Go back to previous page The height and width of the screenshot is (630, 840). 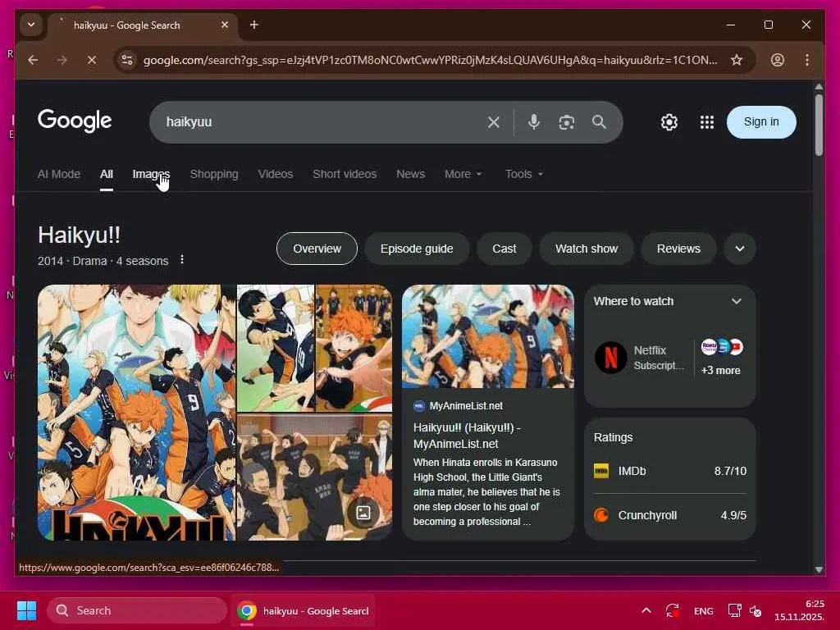click(33, 60)
